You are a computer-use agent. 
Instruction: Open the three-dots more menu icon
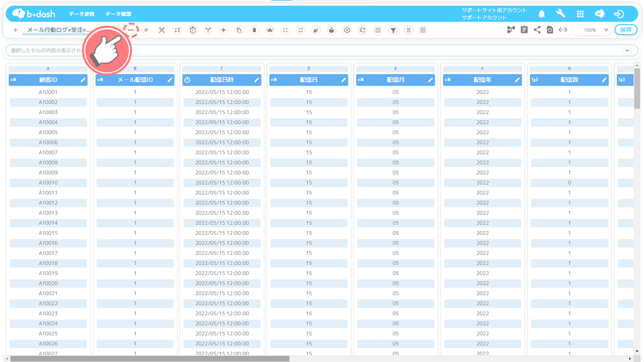pyautogui.click(x=131, y=30)
